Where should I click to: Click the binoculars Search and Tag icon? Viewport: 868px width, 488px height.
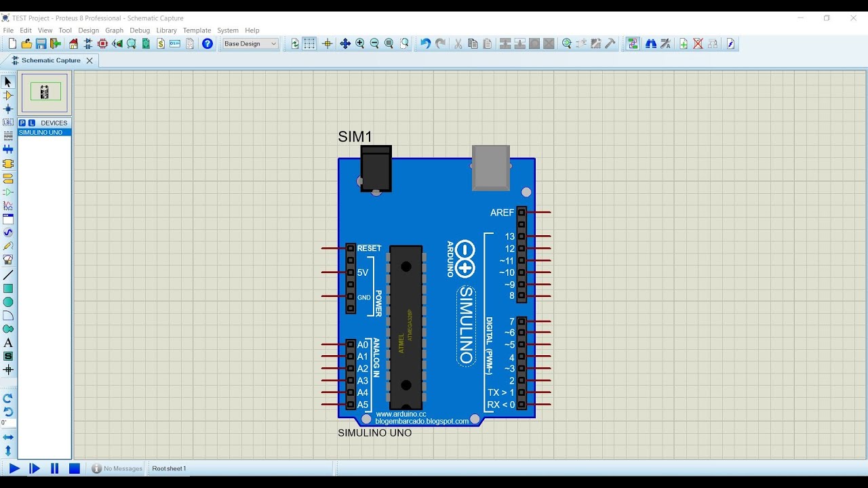point(651,43)
